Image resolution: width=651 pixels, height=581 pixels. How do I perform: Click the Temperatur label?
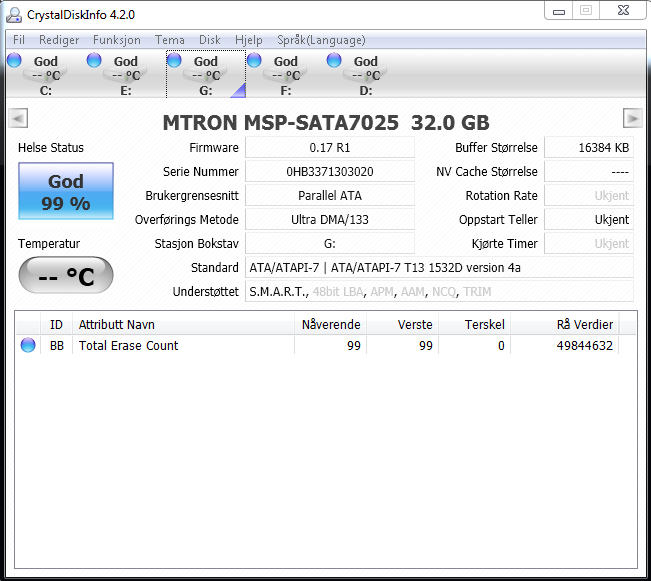[x=49, y=244]
